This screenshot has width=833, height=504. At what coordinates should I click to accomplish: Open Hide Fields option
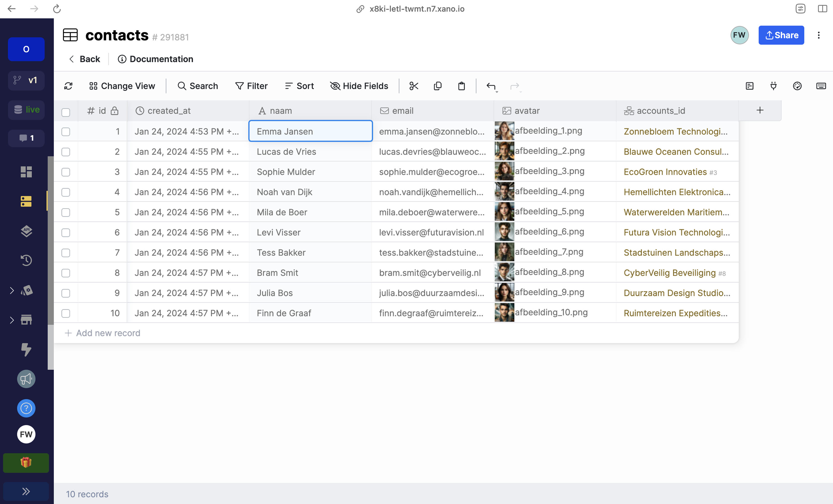click(359, 86)
